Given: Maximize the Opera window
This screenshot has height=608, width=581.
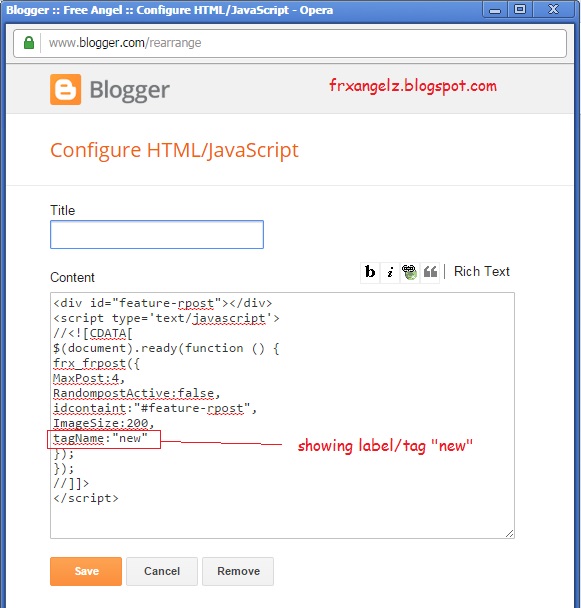Looking at the screenshot, I should coord(520,9).
